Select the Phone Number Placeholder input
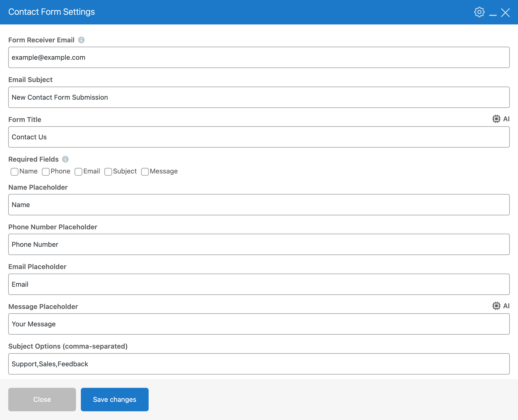Viewport: 518px width, 420px height. (x=259, y=244)
